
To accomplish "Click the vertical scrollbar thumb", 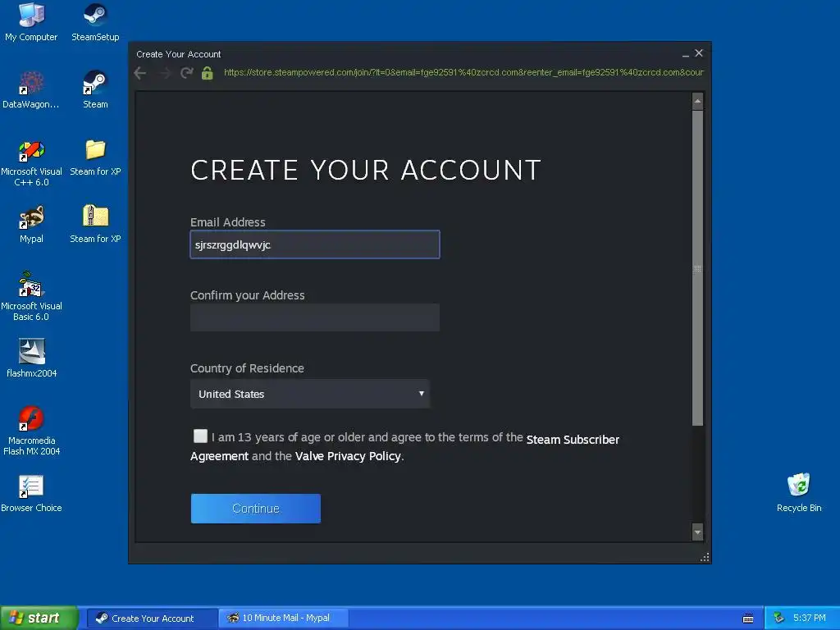I will pos(697,268).
